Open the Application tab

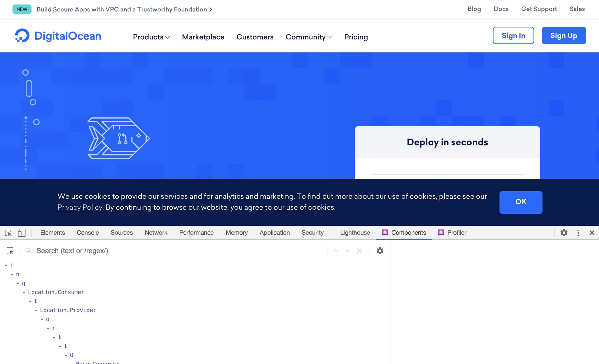(x=275, y=233)
